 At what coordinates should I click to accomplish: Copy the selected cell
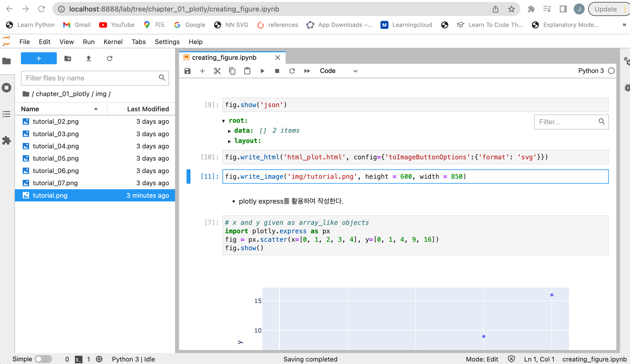(232, 71)
